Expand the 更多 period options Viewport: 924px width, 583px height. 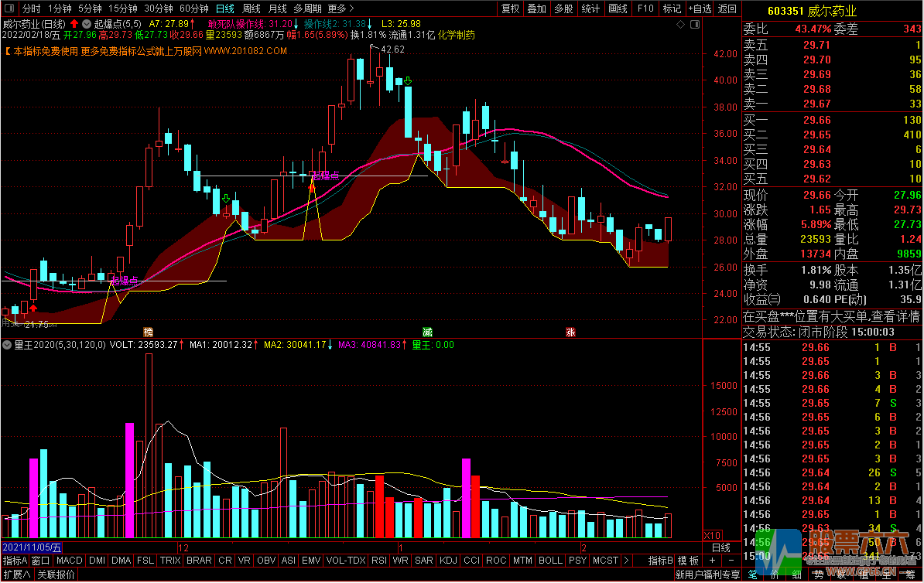pos(341,9)
